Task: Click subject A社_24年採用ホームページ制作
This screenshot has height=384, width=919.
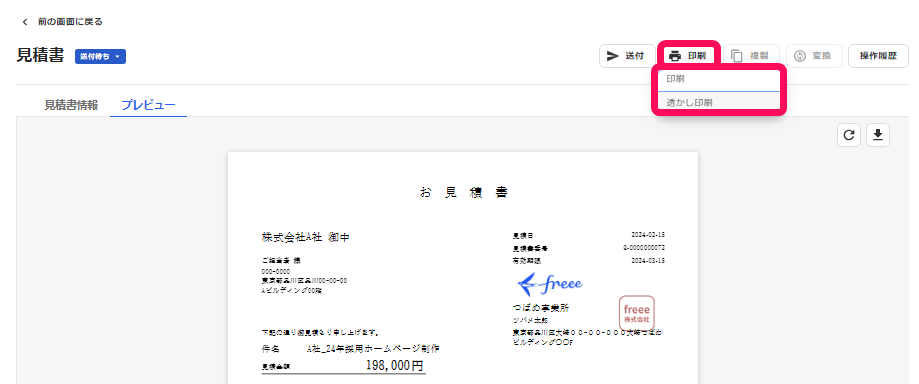Action: click(373, 349)
